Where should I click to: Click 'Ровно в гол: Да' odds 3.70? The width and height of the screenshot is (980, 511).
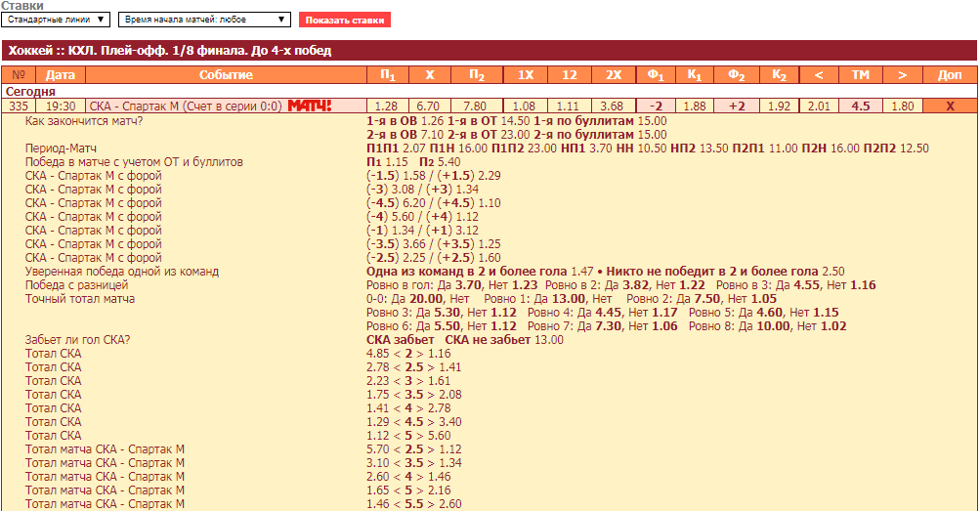click(x=469, y=285)
